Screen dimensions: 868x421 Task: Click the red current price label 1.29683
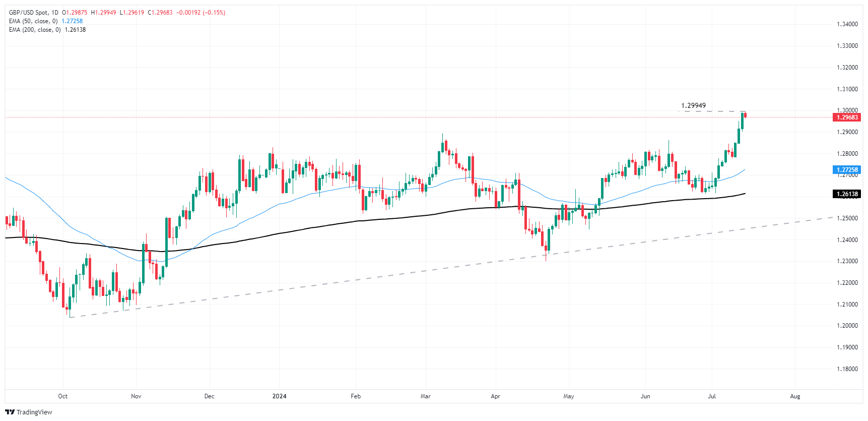(847, 117)
